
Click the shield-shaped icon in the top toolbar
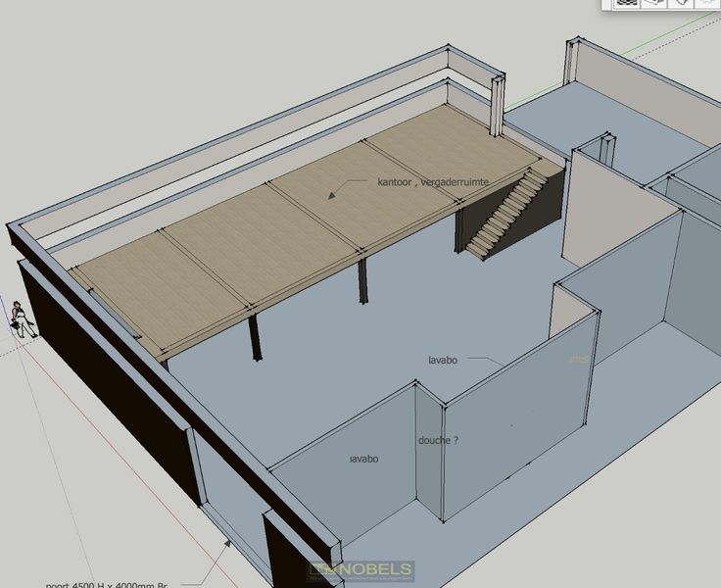682,3
